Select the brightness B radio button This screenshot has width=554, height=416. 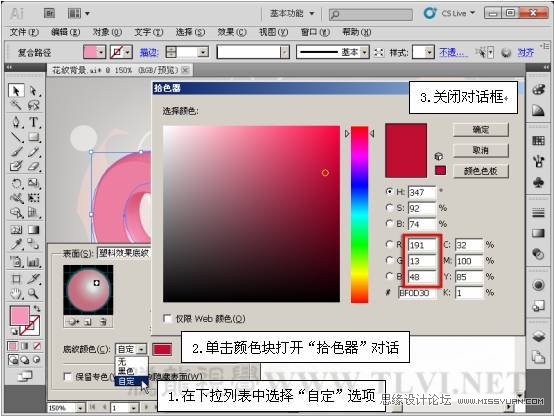[390, 223]
